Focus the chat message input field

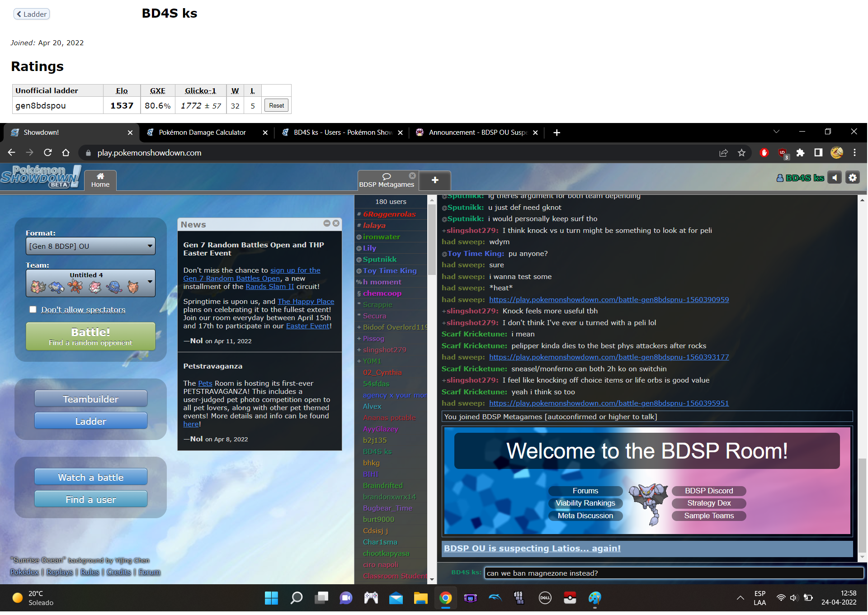(x=674, y=573)
